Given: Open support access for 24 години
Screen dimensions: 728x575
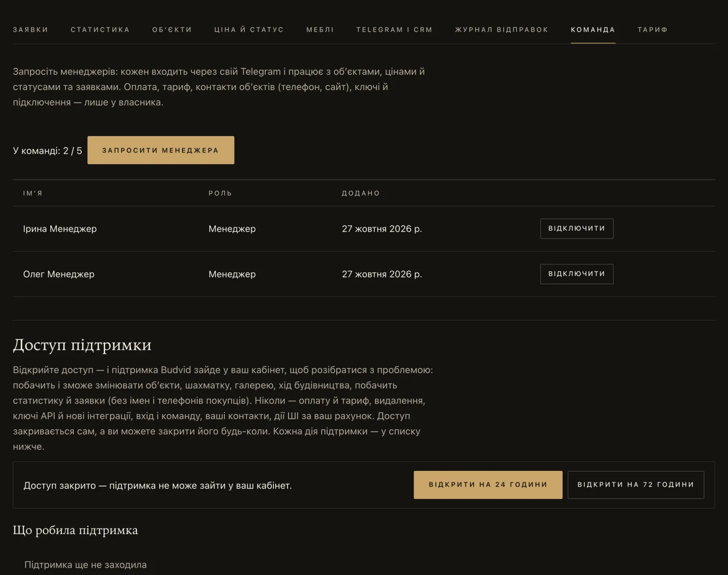Looking at the screenshot, I should tap(488, 485).
